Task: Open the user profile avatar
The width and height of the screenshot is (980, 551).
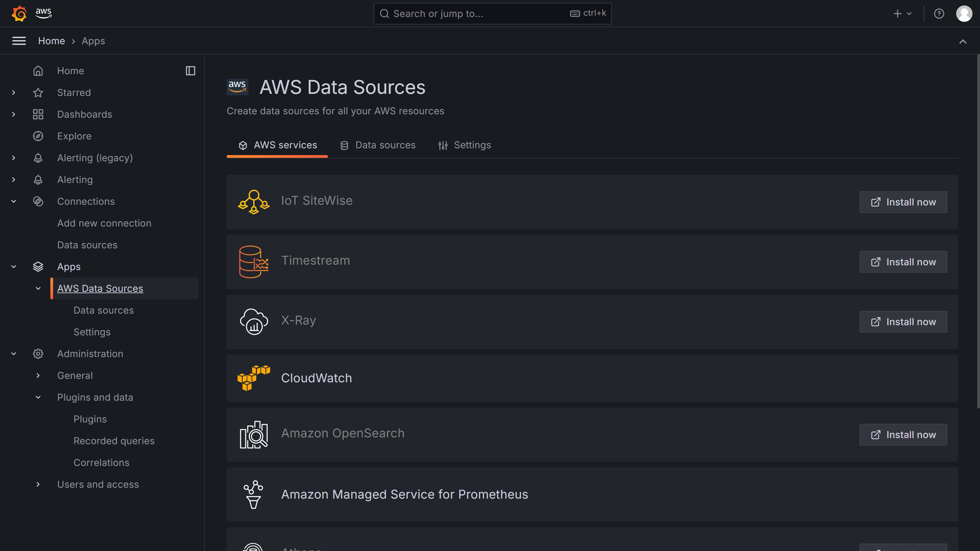Action: point(964,14)
